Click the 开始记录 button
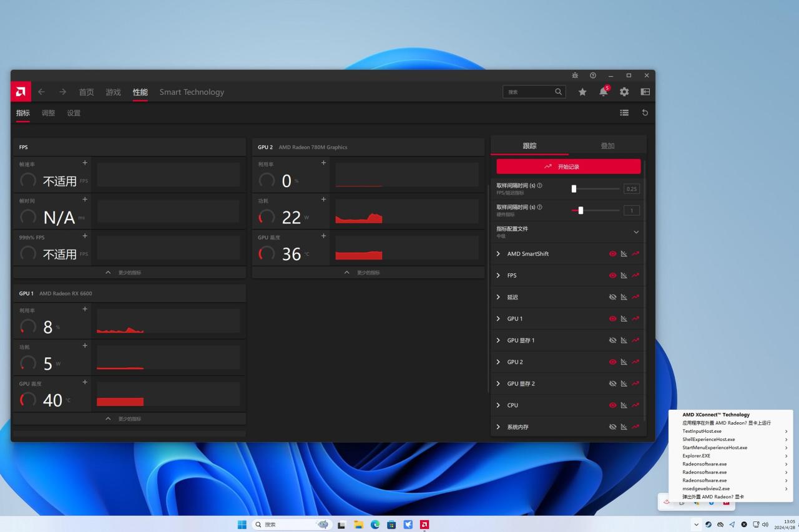 coord(569,167)
